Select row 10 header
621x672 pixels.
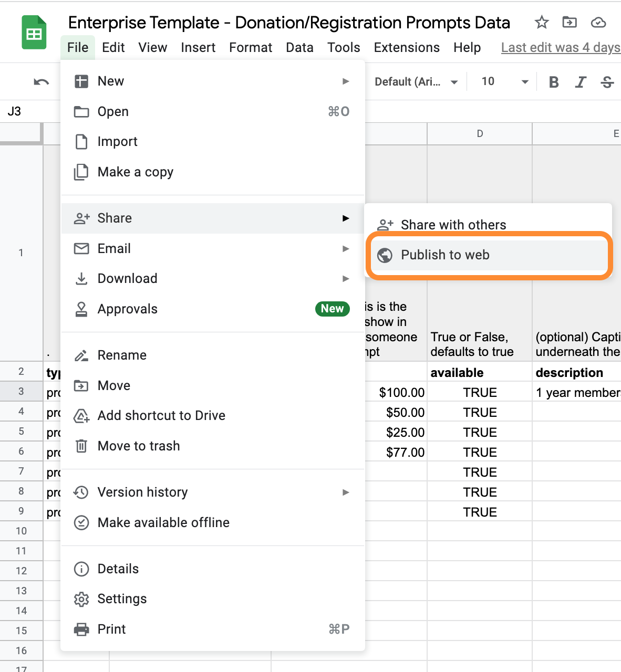tap(21, 531)
